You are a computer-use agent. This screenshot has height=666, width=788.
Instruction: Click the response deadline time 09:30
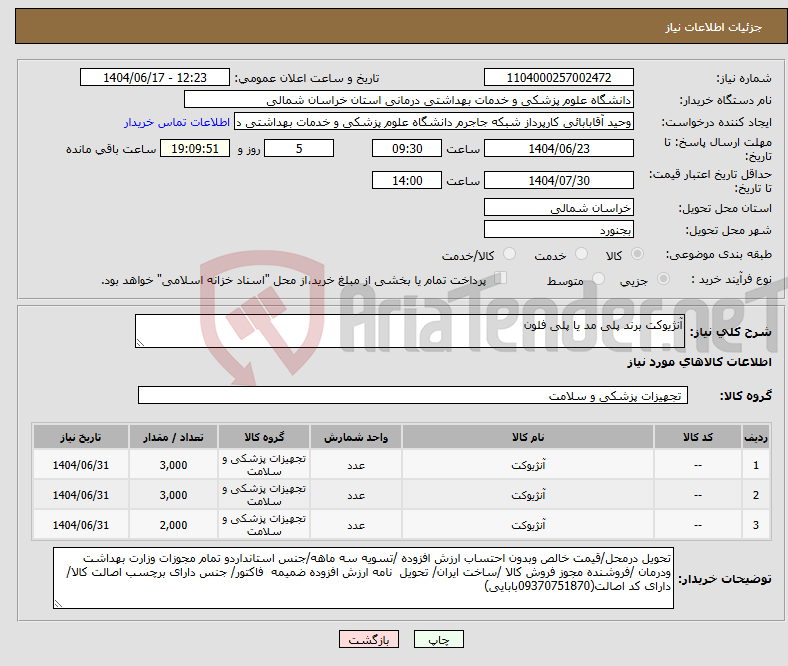click(x=407, y=148)
